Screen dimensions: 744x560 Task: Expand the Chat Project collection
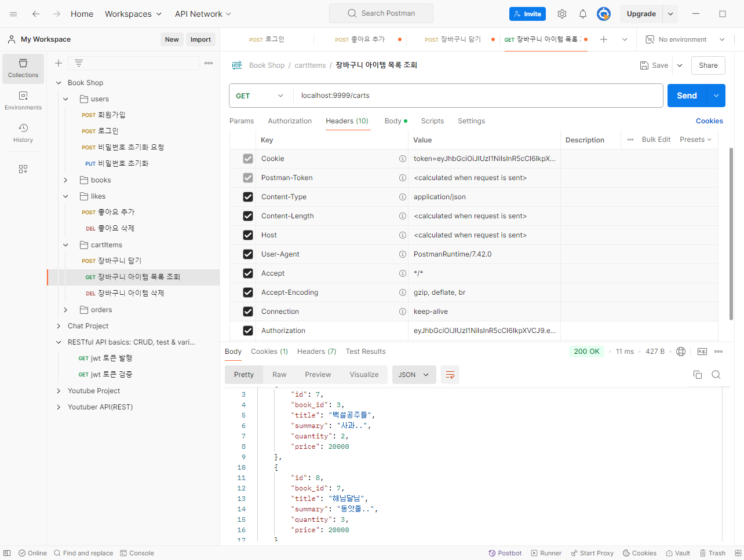pyautogui.click(x=59, y=326)
